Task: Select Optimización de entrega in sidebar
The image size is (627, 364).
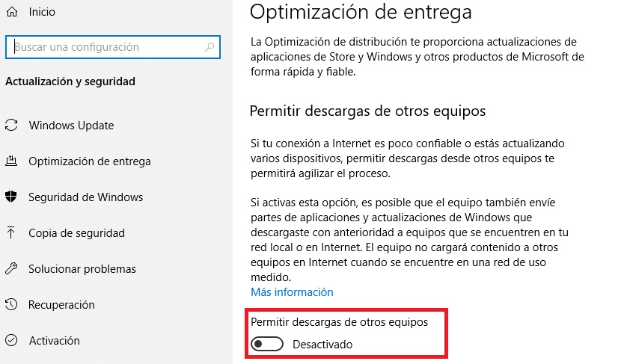Action: (x=89, y=161)
